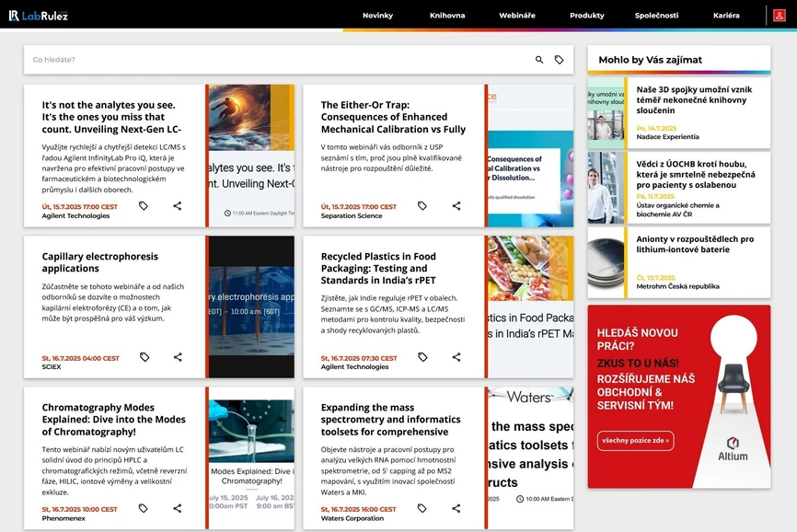The width and height of the screenshot is (797, 532).
Task: Click 'Nadace Experientia' source name
Action: (x=667, y=137)
